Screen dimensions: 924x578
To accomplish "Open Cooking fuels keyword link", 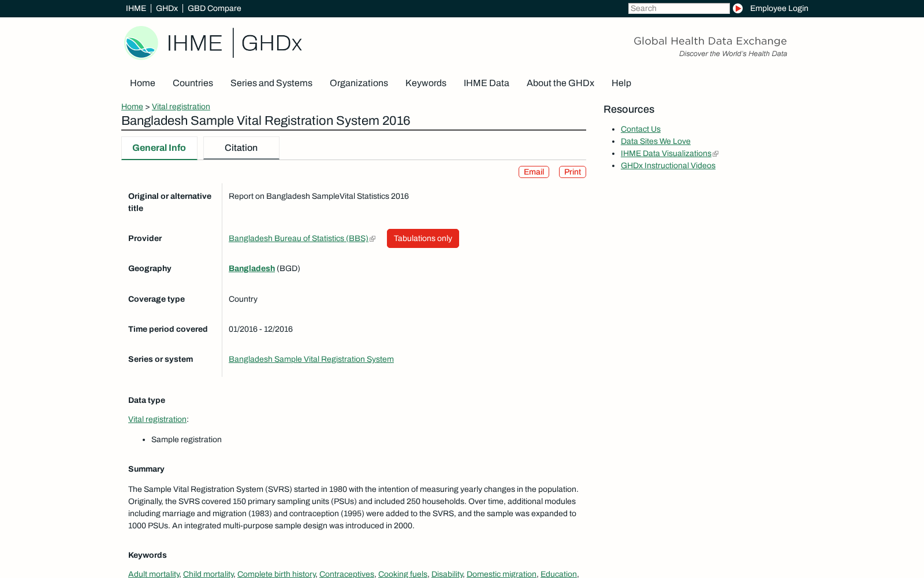I will [403, 574].
